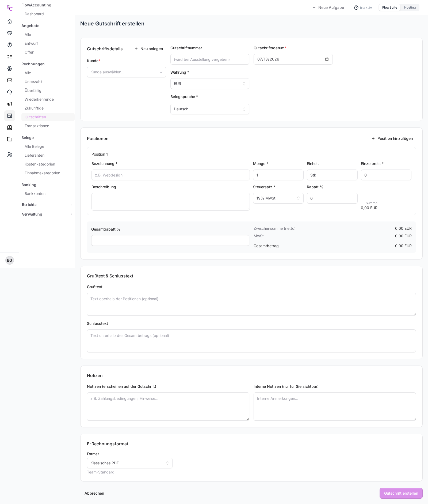Click the mail envelope sidebar icon
The width and height of the screenshot is (428, 504).
(x=10, y=80)
